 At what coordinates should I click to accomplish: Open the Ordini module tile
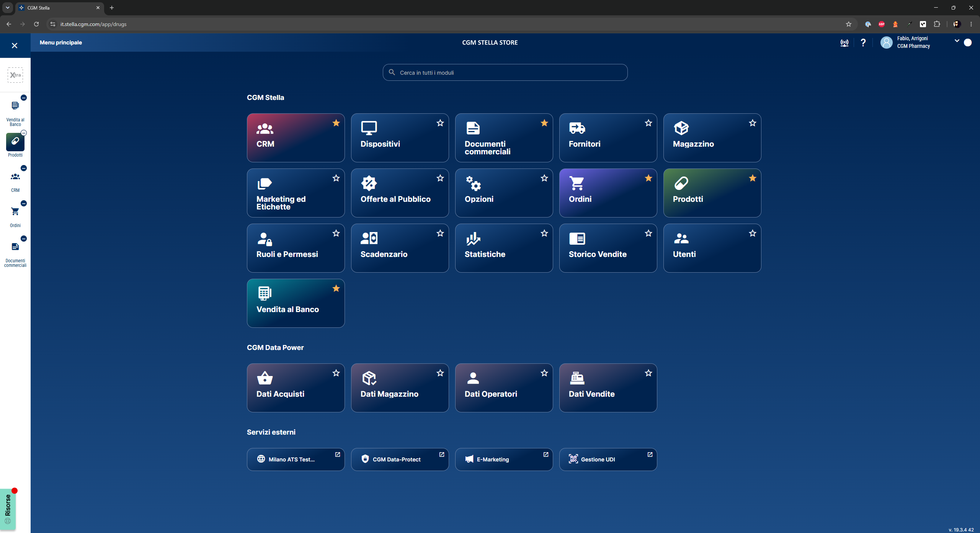(x=608, y=193)
